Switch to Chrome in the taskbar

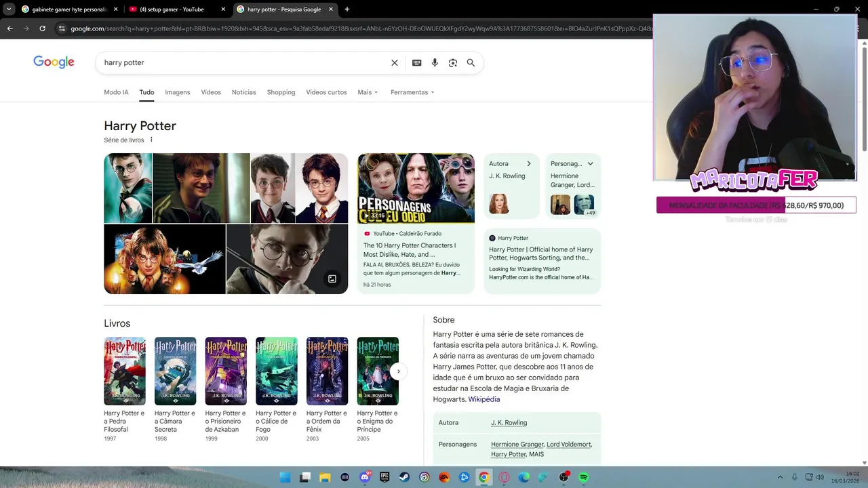484,477
